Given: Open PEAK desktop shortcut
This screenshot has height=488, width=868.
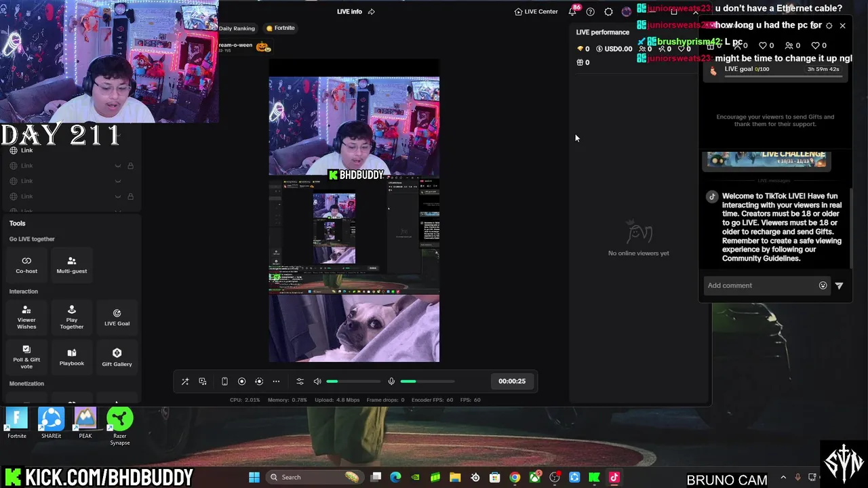Looking at the screenshot, I should coord(85,424).
